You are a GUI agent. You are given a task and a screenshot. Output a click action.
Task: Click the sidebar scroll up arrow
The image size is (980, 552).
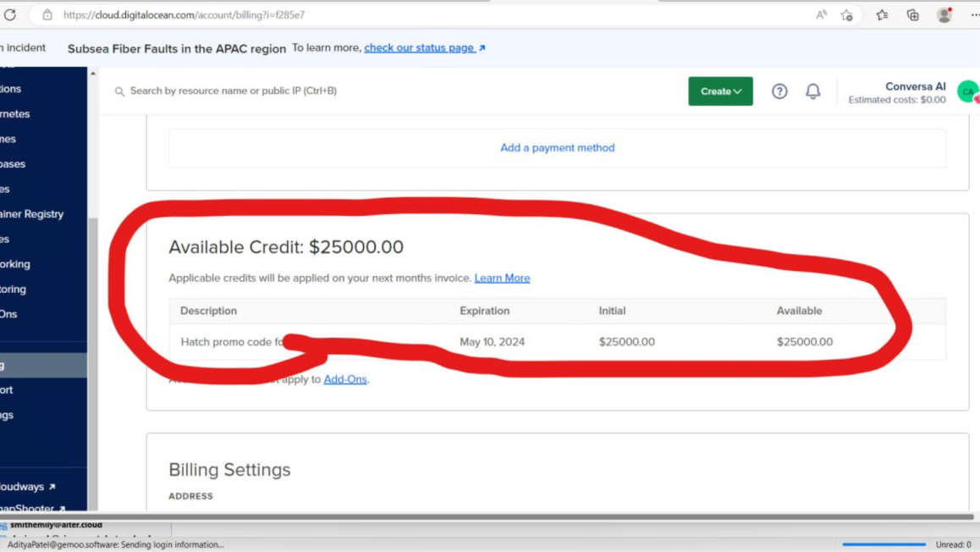pos(92,74)
